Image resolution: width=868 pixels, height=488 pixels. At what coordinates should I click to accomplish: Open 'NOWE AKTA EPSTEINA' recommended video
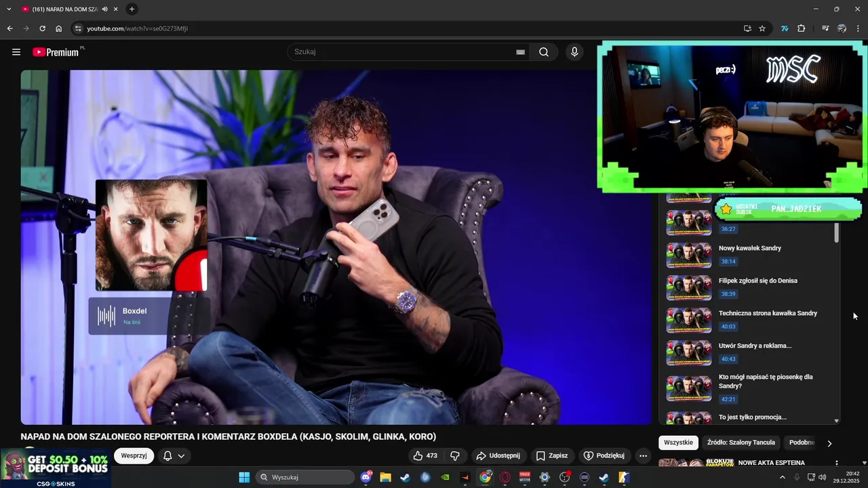point(771,463)
